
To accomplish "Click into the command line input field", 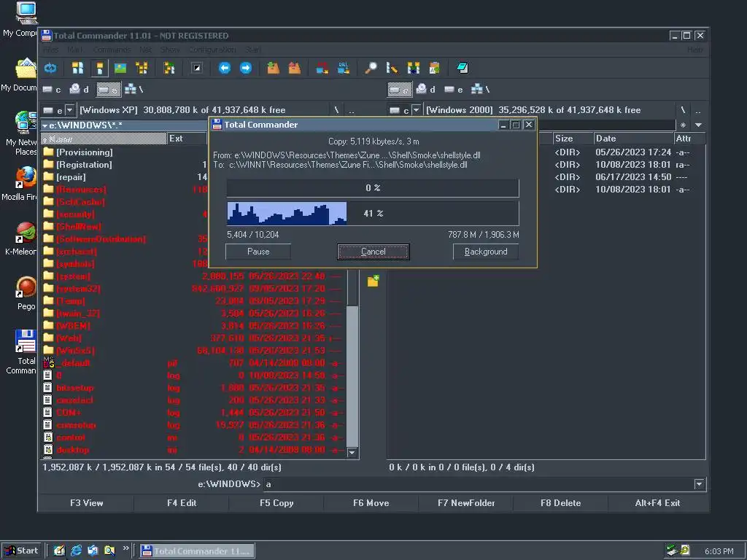I will click(x=478, y=484).
